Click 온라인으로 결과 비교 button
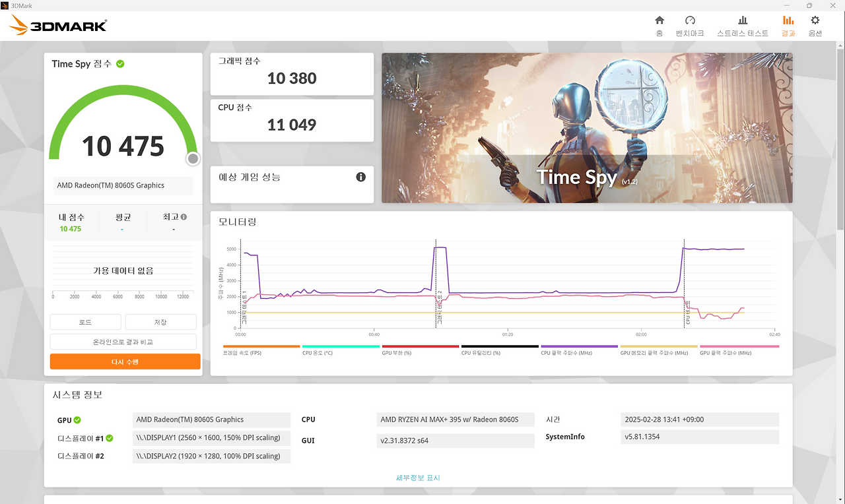The image size is (845, 504). pos(123,342)
